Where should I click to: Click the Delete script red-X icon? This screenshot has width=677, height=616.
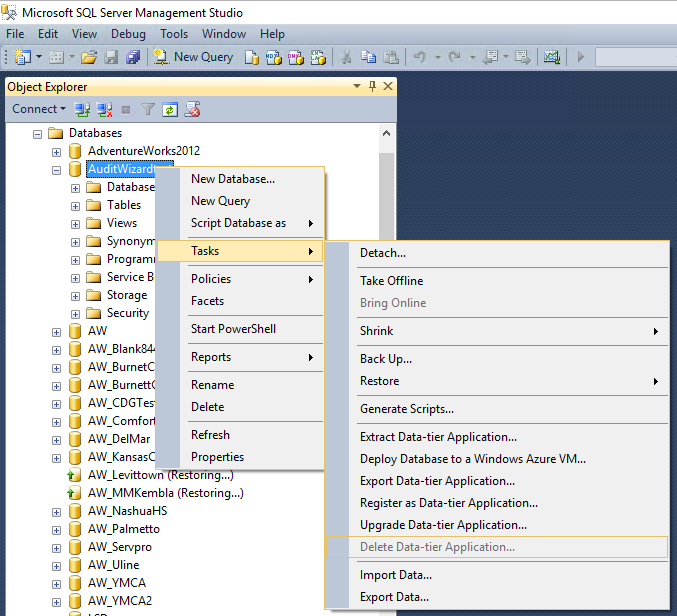[x=192, y=110]
